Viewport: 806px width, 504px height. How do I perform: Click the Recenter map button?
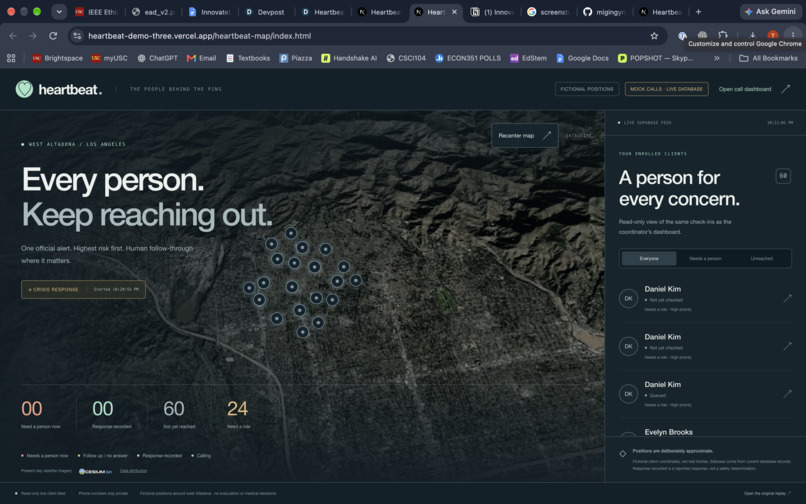[x=524, y=135]
